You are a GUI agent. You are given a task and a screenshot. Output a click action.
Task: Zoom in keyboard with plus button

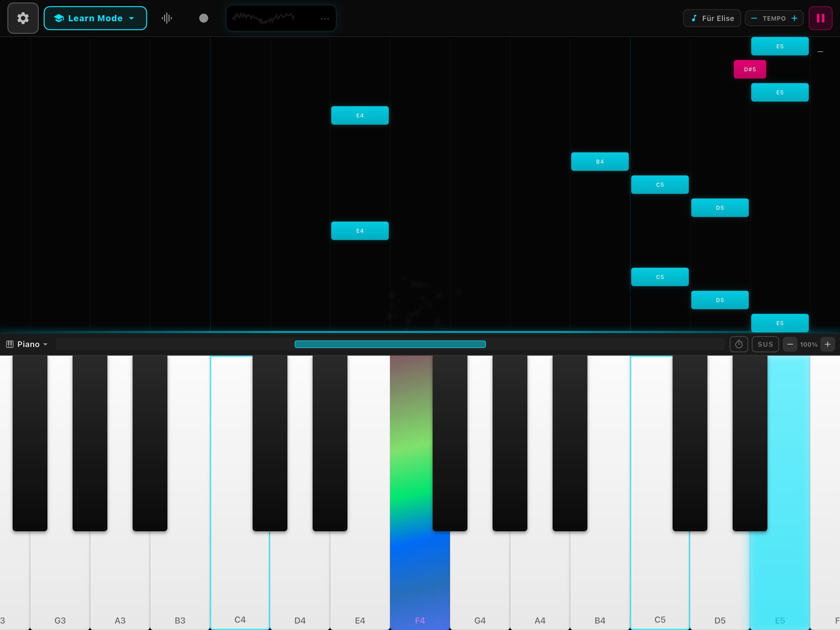pyautogui.click(x=827, y=344)
